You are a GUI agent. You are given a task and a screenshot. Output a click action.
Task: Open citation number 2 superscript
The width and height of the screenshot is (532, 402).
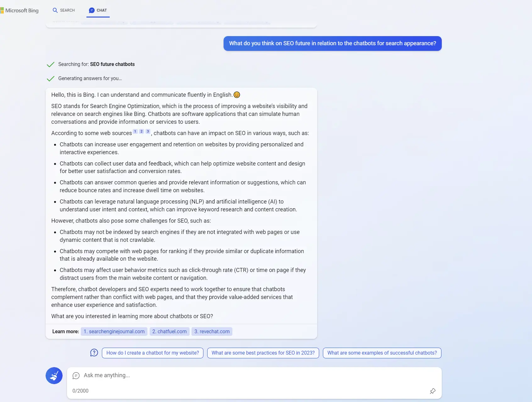click(x=141, y=131)
